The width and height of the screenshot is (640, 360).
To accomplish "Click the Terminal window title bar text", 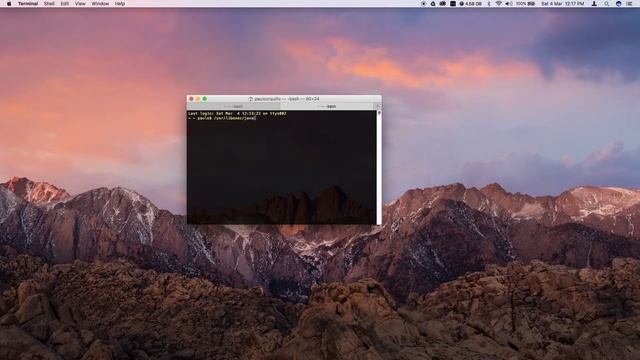I will (x=287, y=99).
